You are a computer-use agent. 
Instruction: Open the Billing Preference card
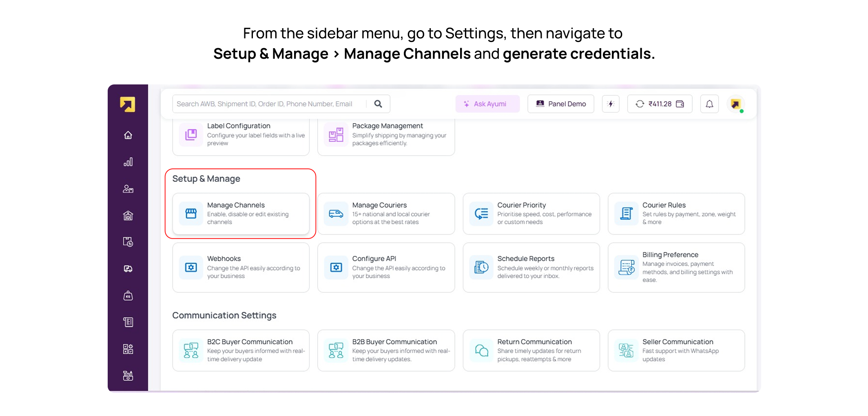tap(676, 268)
